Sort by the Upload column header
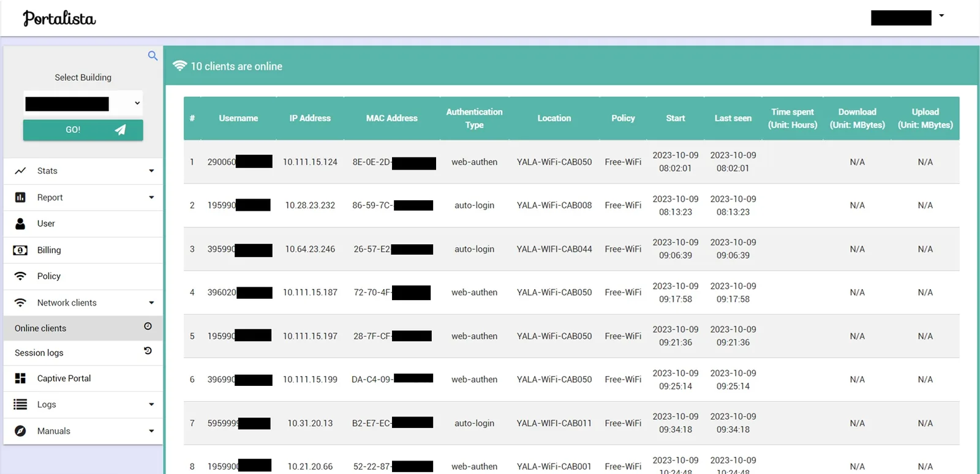980x474 pixels. (x=925, y=118)
